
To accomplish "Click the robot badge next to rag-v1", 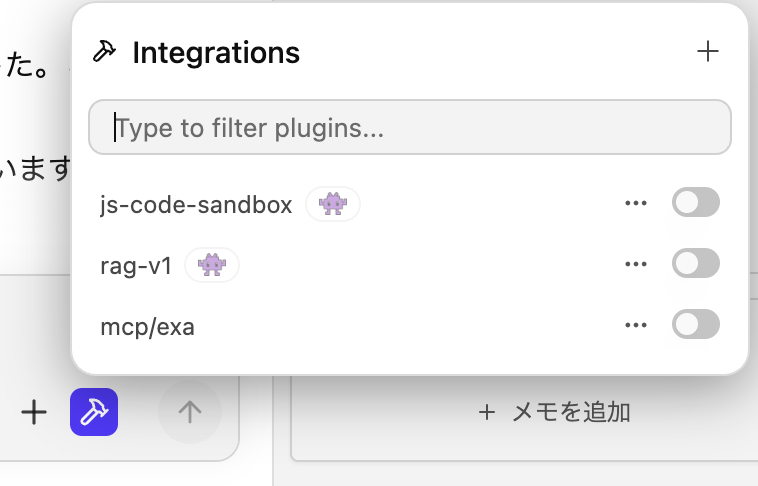I will [x=212, y=265].
